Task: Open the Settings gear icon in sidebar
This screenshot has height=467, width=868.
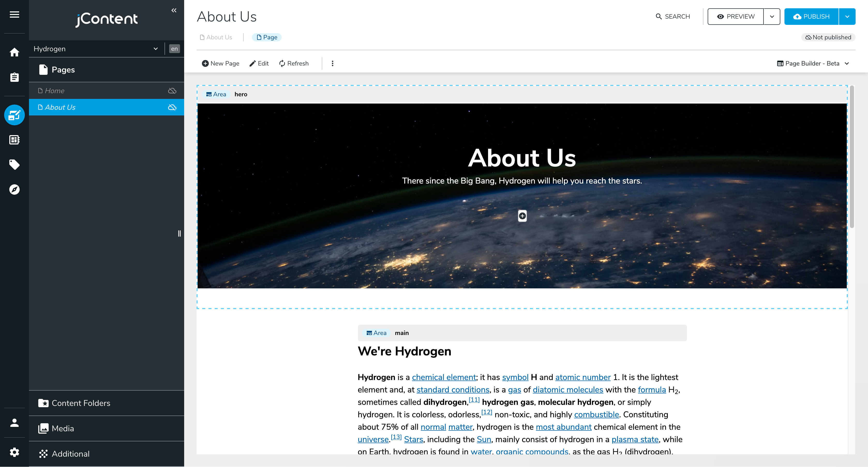Action: tap(14, 452)
